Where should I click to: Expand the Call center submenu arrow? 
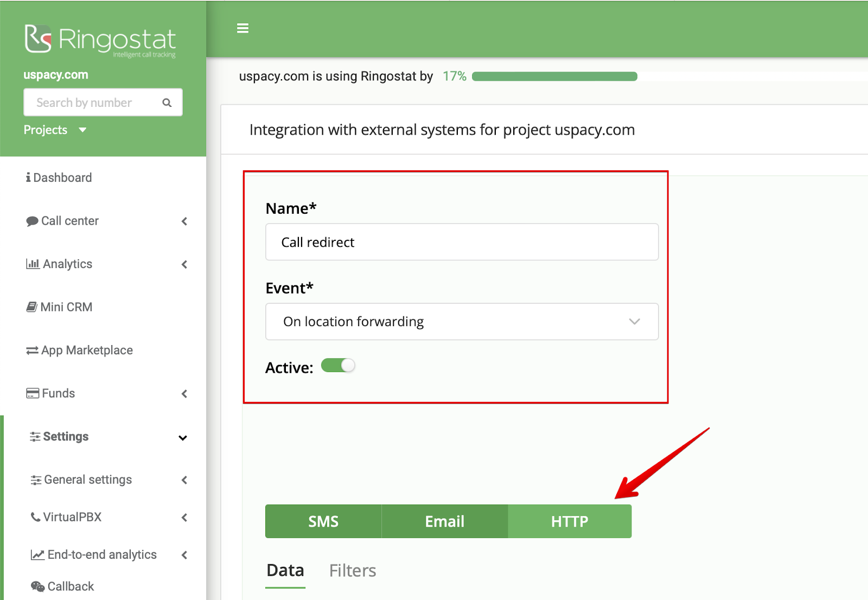(184, 221)
